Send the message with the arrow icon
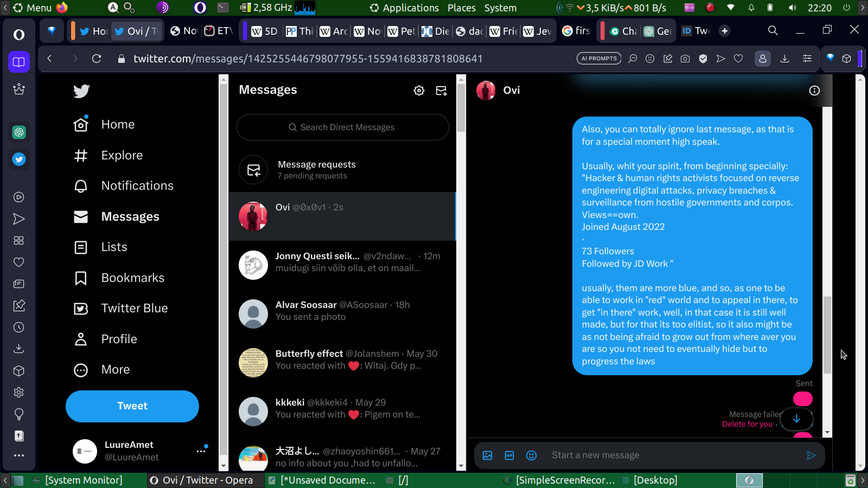868x488 pixels. (x=811, y=455)
